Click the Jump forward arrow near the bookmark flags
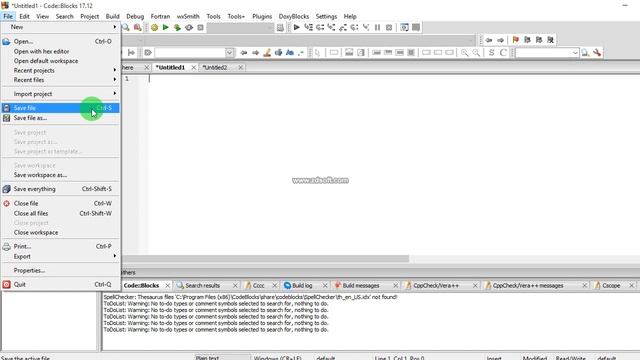Viewport: 640px width, 360px height. [x=500, y=40]
